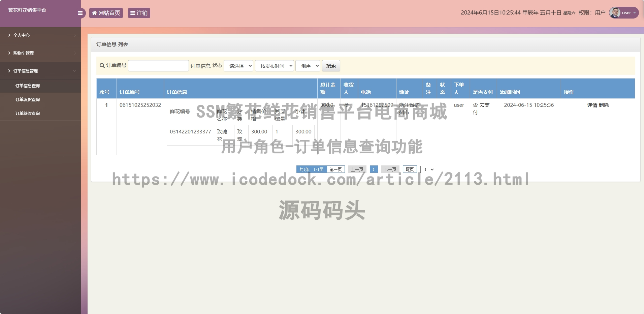Expand the 个人中心 menu
The image size is (644, 314).
tap(40, 35)
